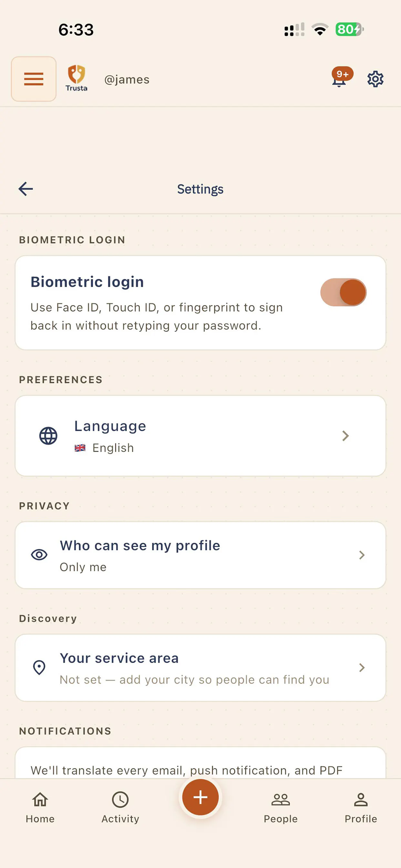Switch to the Activity tab
This screenshot has height=868, width=401.
[120, 807]
